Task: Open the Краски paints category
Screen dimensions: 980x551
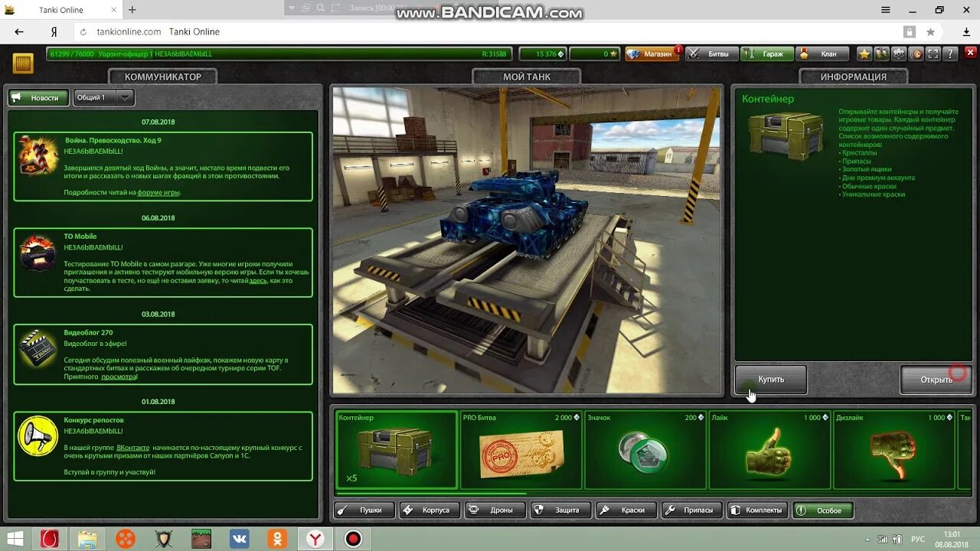Action: pos(626,510)
